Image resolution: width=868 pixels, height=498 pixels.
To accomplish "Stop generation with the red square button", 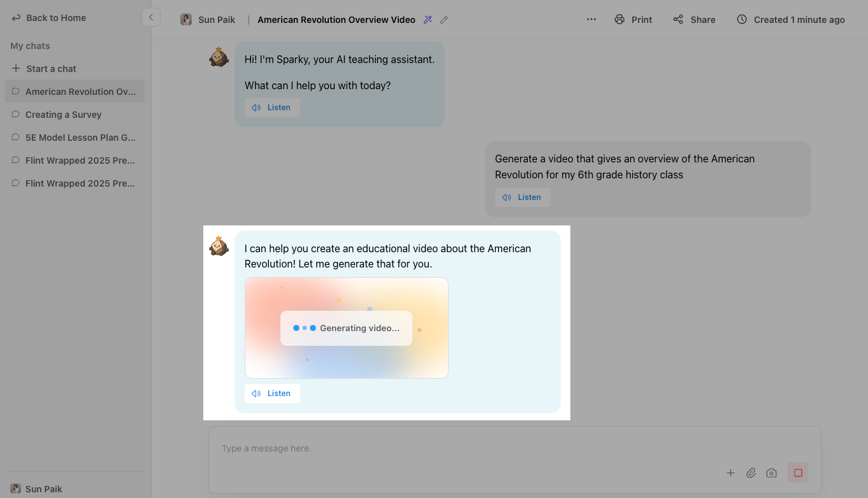I will (798, 473).
